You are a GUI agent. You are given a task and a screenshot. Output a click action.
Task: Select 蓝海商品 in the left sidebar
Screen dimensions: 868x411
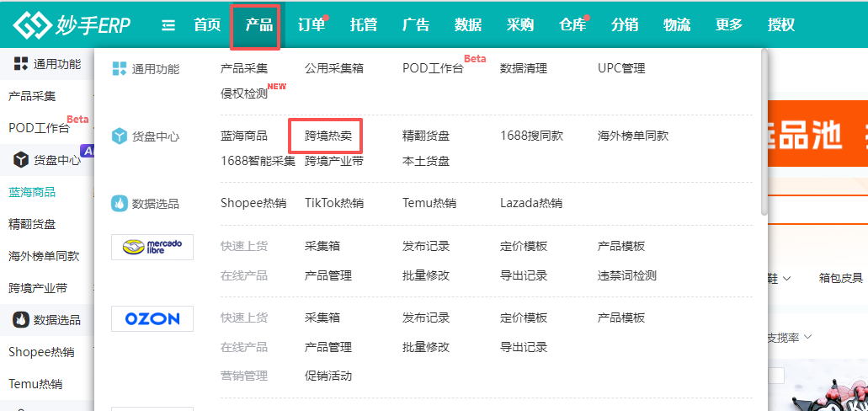tap(32, 192)
